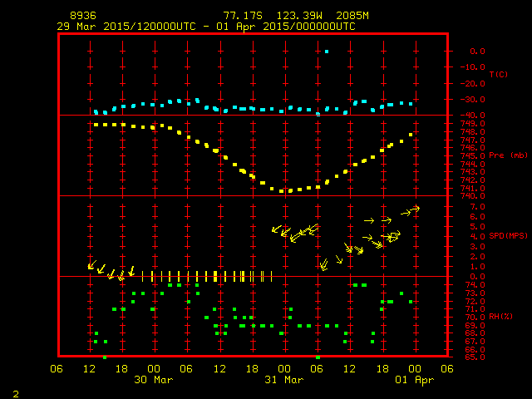The image size is (532, 399).
Task: Click the 69.0 humidity tick value
Action: (475, 325)
